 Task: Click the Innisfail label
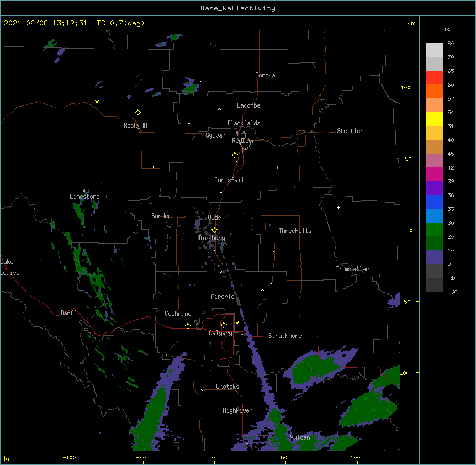229,180
